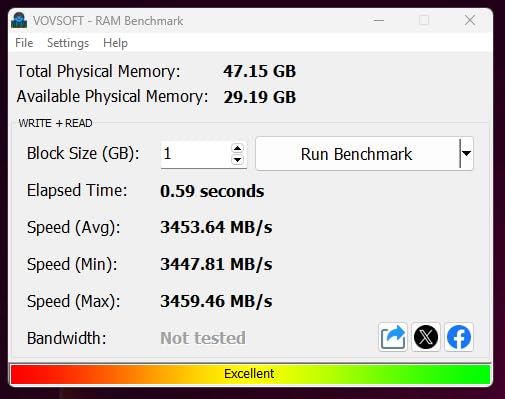
Task: Click the Excellent rating color bar
Action: 250,374
